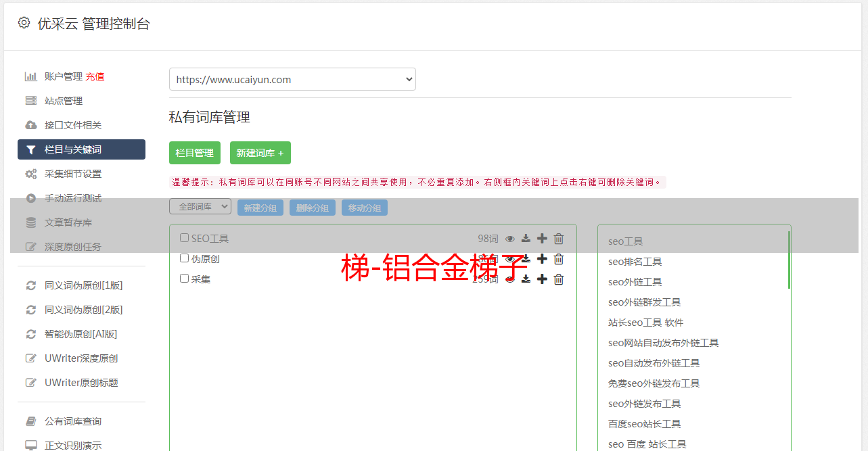Screen dimensions: 868x451
Task: Delete the 采集 library with trash icon
Action: pos(559,279)
